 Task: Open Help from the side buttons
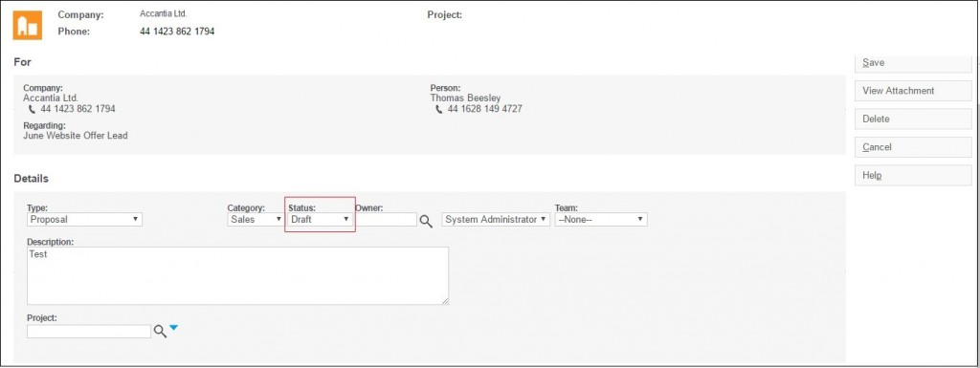913,175
